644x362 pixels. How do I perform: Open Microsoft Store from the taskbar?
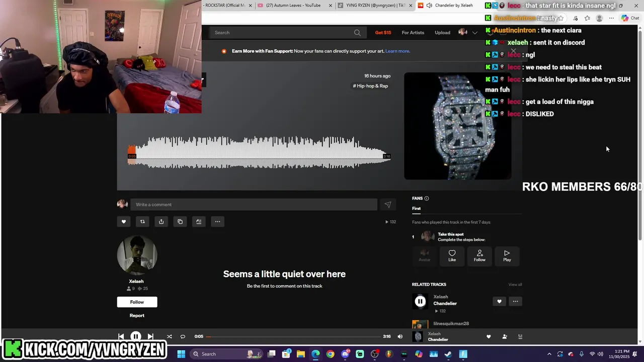tap(286, 354)
